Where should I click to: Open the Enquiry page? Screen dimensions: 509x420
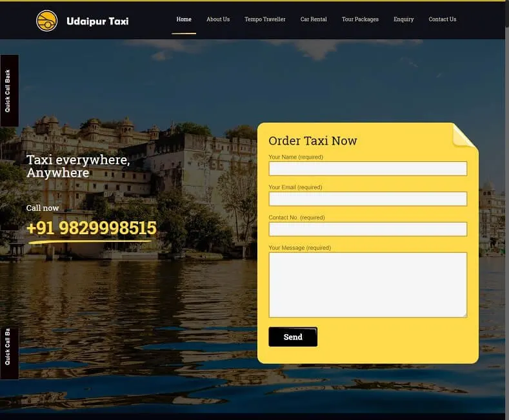tap(403, 19)
